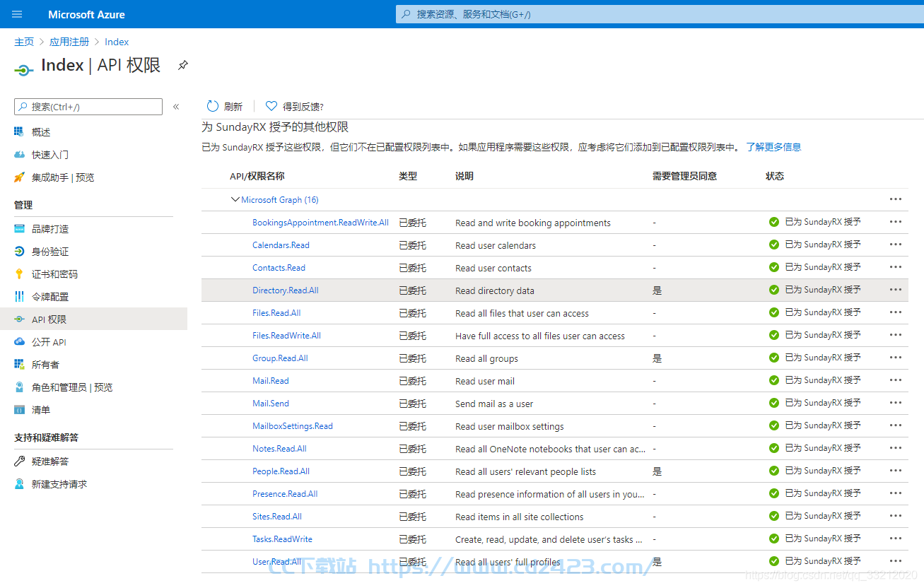Focus the top 搜索资源、服务和文档 search box

[660, 14]
